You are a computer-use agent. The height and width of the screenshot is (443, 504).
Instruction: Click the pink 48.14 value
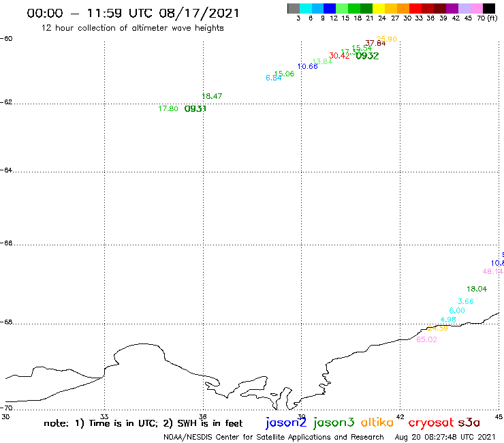(x=493, y=271)
